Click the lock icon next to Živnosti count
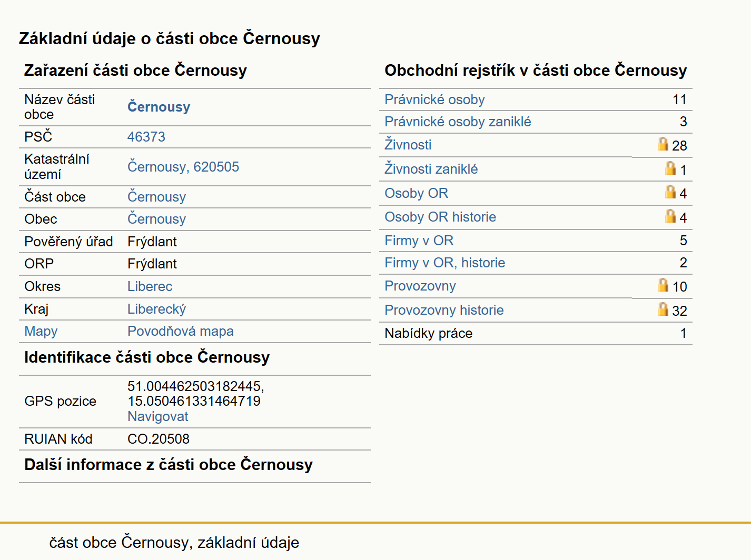 coord(663,144)
